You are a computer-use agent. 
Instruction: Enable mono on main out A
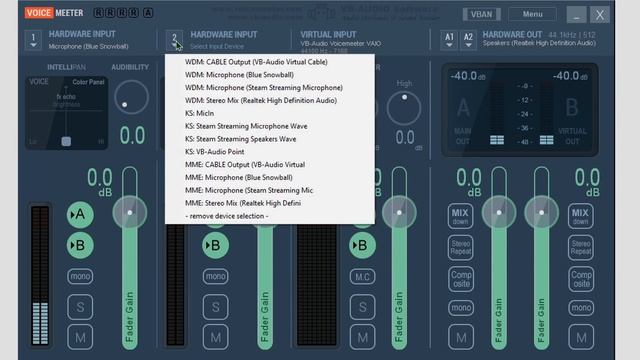click(461, 307)
